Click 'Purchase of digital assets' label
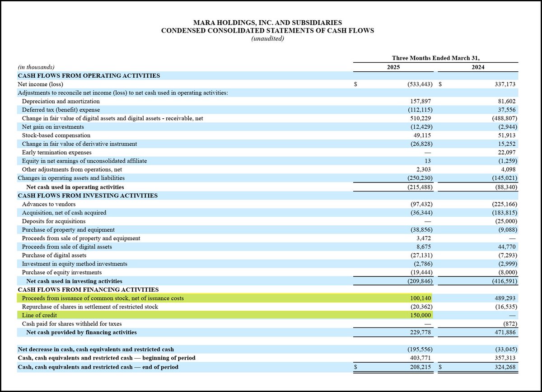Viewport: 542px width, 392px height. point(54,256)
